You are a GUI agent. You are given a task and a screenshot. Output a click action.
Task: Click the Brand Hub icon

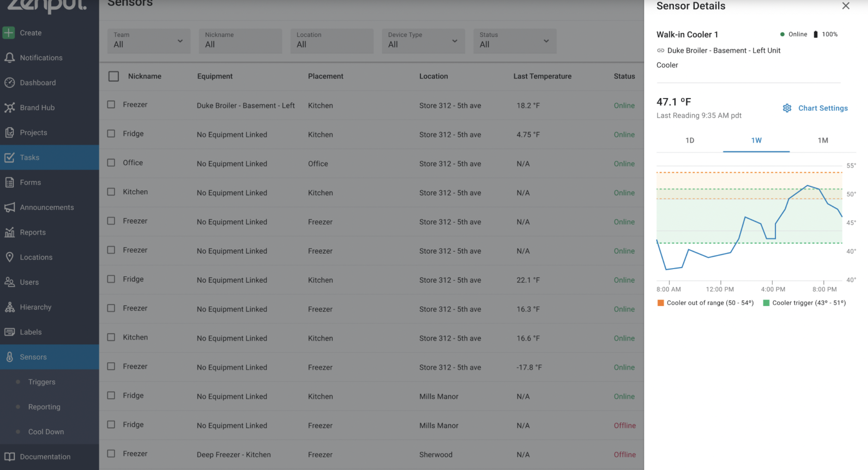point(9,107)
